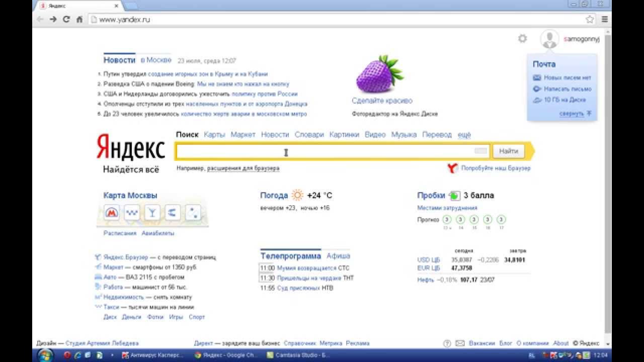
Task: Click the USD ЦБ exchange rate link
Action: (x=428, y=260)
